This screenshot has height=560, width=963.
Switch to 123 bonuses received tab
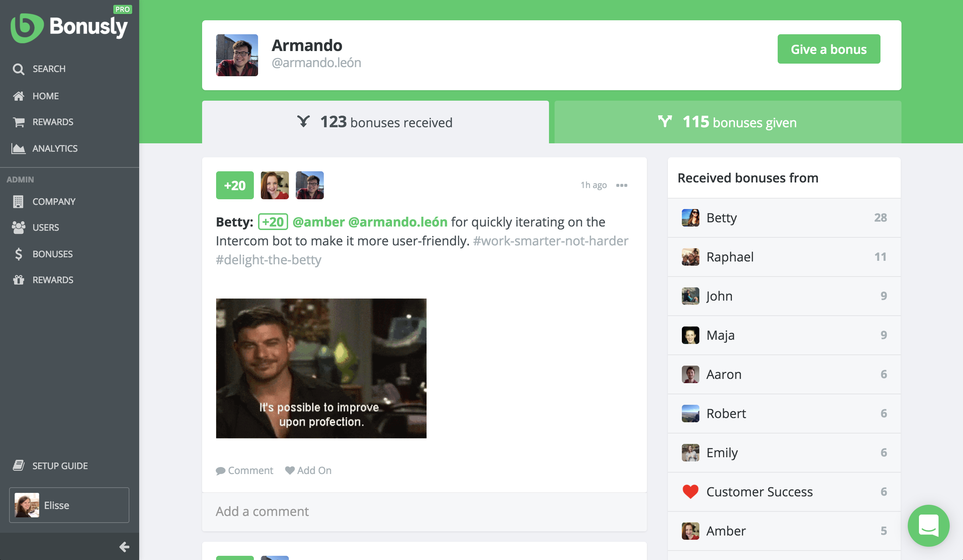pyautogui.click(x=375, y=122)
